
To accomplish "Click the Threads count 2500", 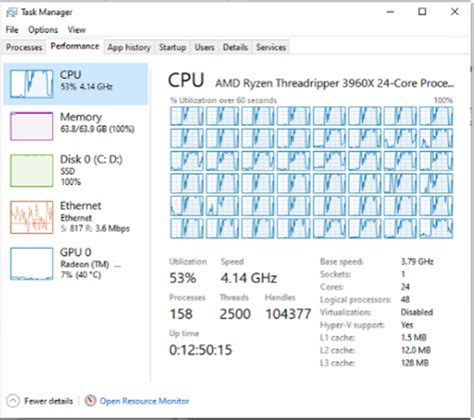I will click(235, 314).
